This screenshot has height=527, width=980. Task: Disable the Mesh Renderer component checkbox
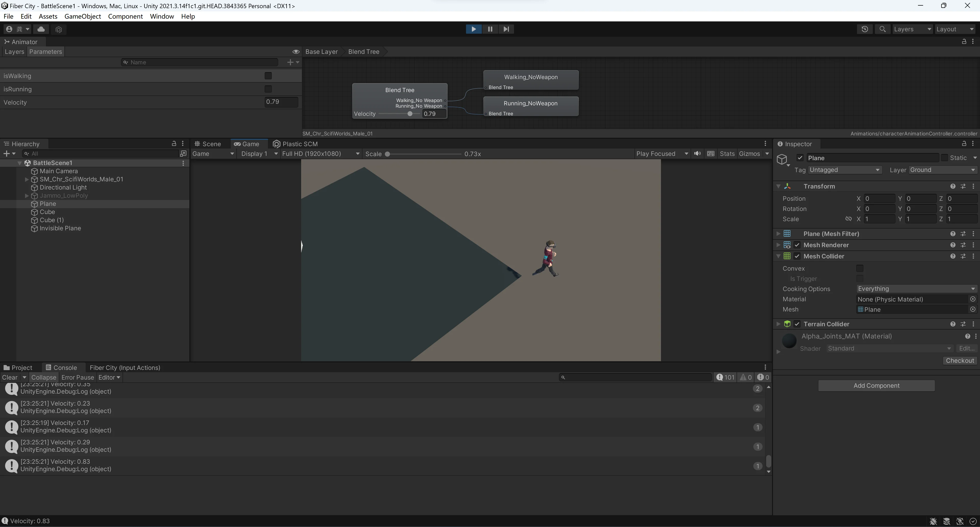[x=797, y=245]
